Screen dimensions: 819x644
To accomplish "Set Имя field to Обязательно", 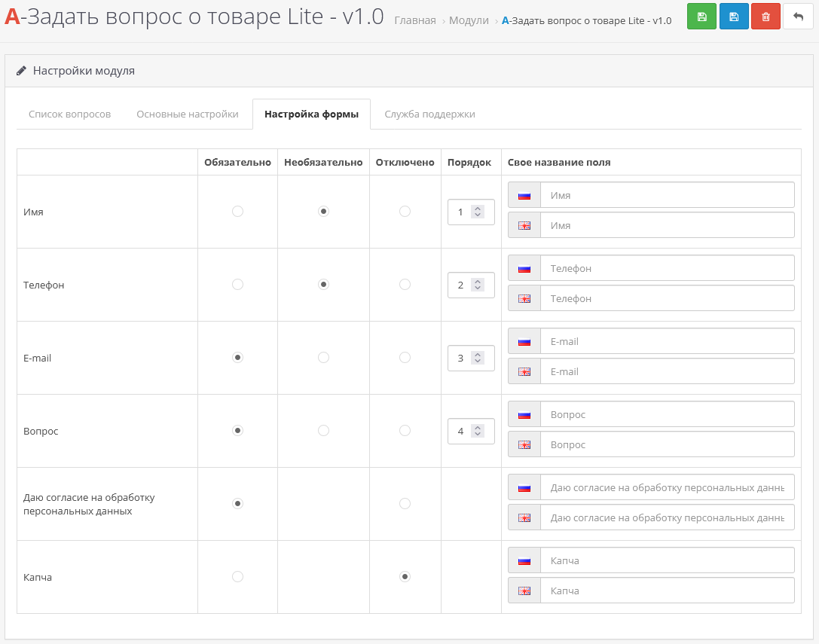I will [237, 212].
